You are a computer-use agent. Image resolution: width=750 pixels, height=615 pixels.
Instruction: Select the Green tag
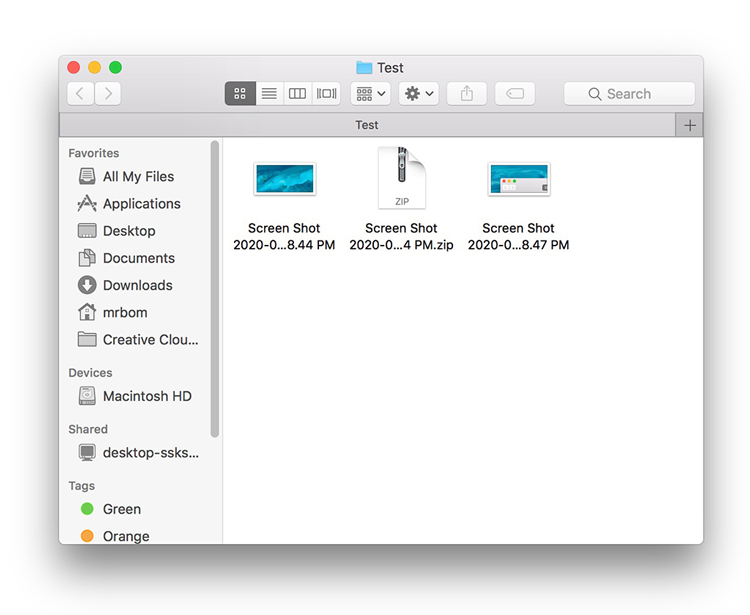(x=111, y=509)
